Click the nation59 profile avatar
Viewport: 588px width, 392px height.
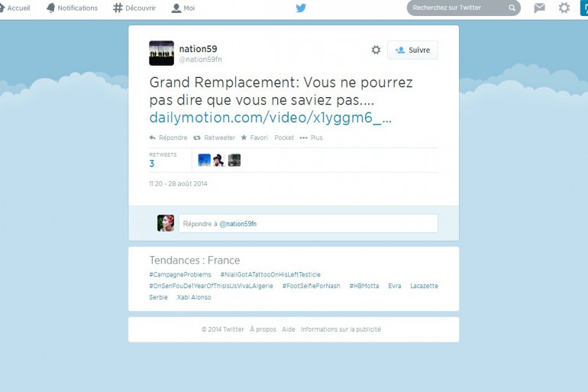[162, 53]
